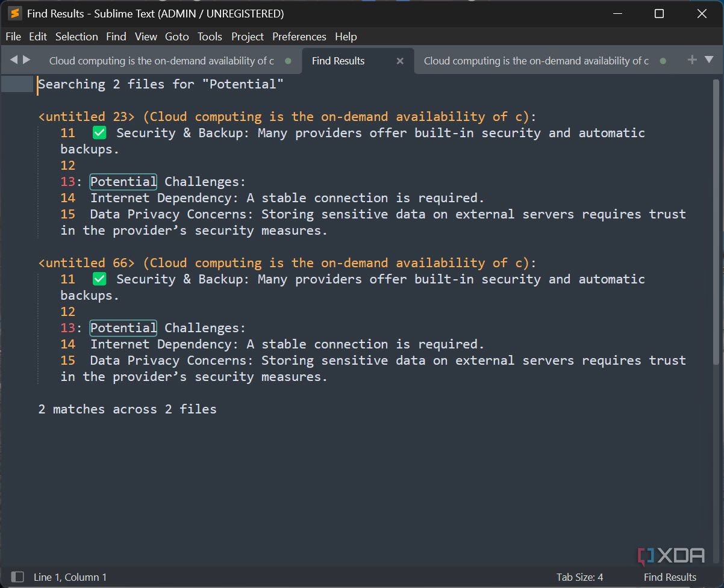
Task: Close the Find Results tab
Action: (400, 61)
